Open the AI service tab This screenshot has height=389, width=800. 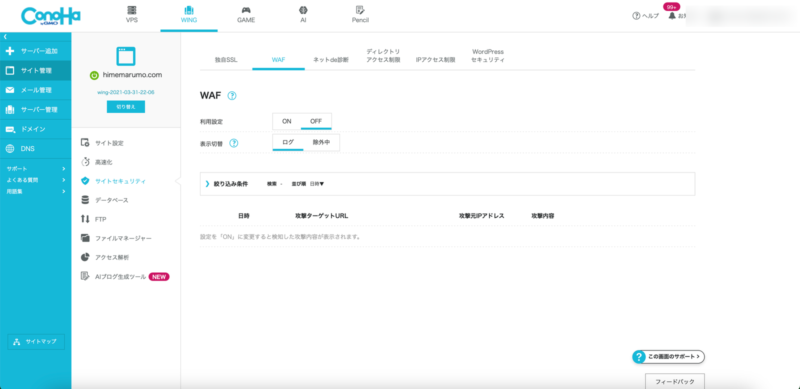(x=303, y=15)
